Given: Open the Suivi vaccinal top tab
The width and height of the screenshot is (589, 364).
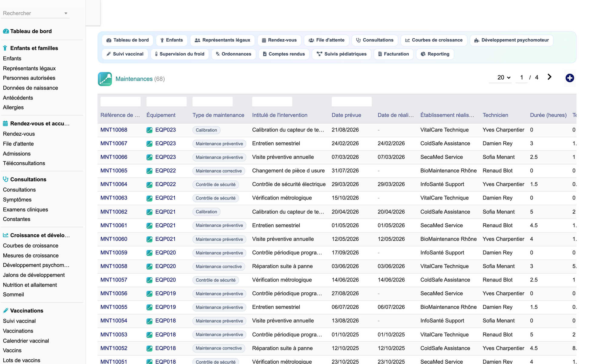Looking at the screenshot, I should click(x=125, y=54).
